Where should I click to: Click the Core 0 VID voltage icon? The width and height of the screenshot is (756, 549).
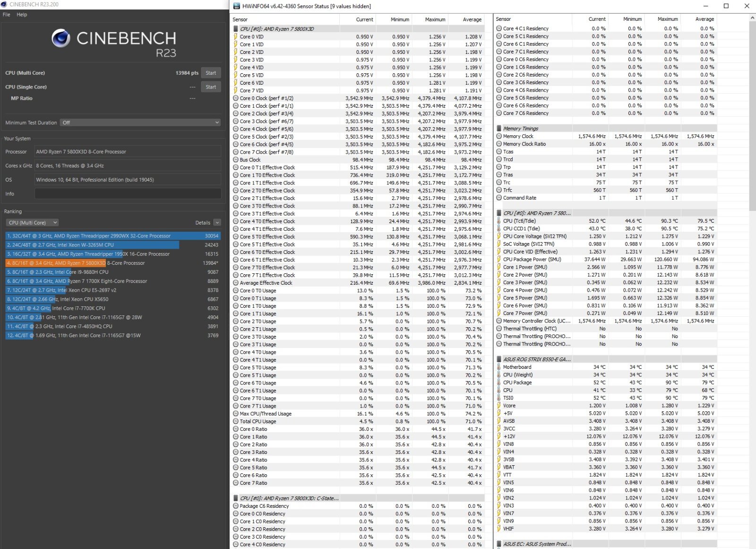click(x=236, y=36)
